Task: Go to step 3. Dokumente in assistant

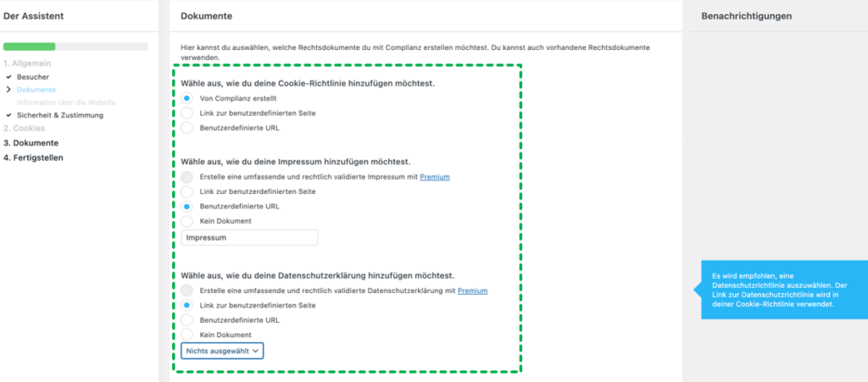Action: coord(31,143)
